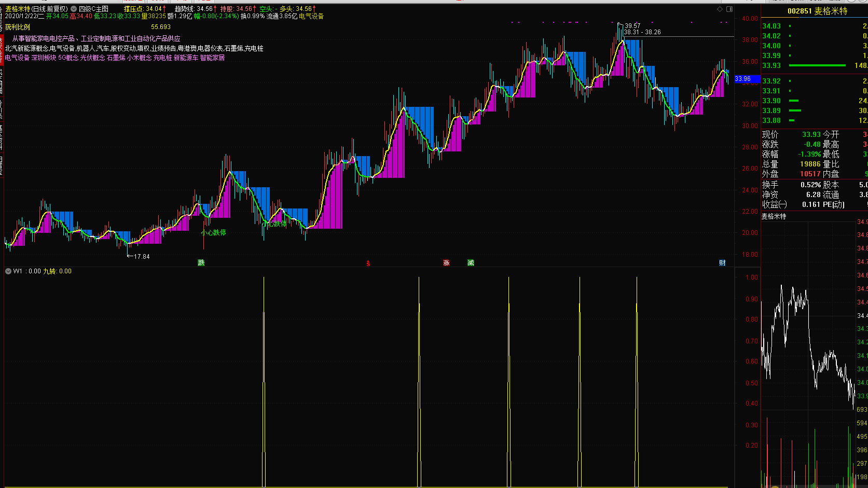Viewport: 868px width, 488px height.
Task: Click the 深圳板块 concept tag
Action: click(x=44, y=58)
